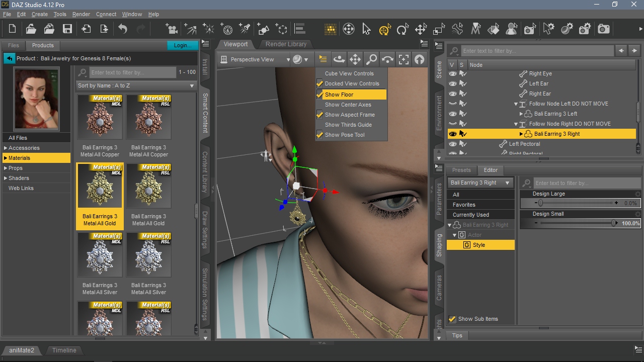
Task: Select Bali Earrings 3 Metal All Copper MDL
Action: point(100,126)
